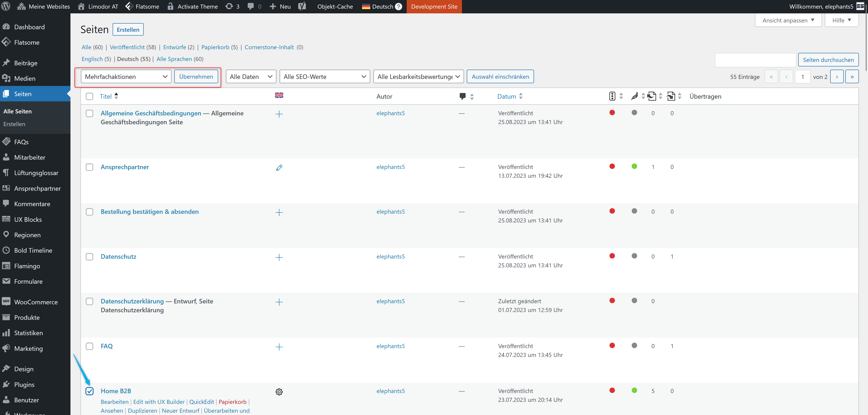This screenshot has height=415, width=868.
Task: Sort by SEO score column icon
Action: coord(612,96)
